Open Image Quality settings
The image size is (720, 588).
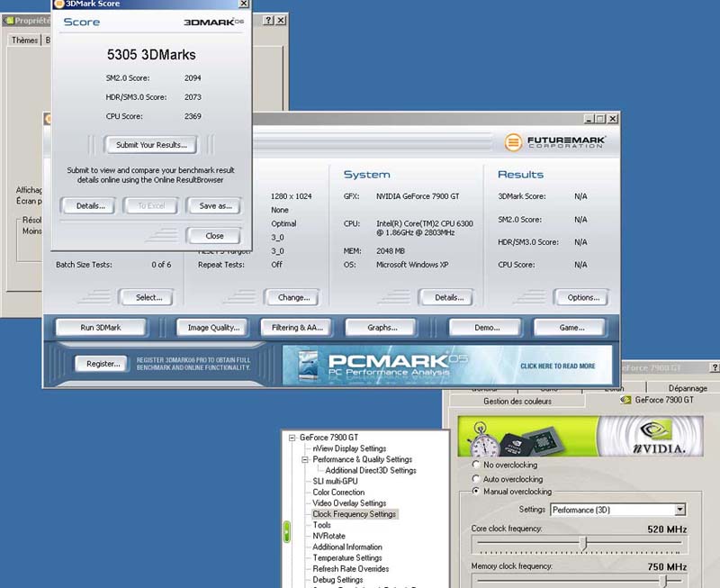coord(213,328)
